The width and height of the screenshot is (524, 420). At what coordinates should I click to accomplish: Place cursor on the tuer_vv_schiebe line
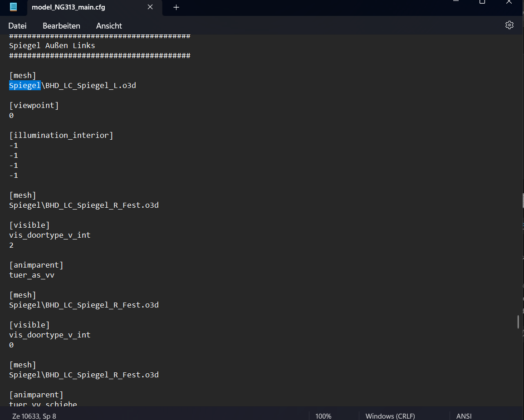(x=43, y=404)
